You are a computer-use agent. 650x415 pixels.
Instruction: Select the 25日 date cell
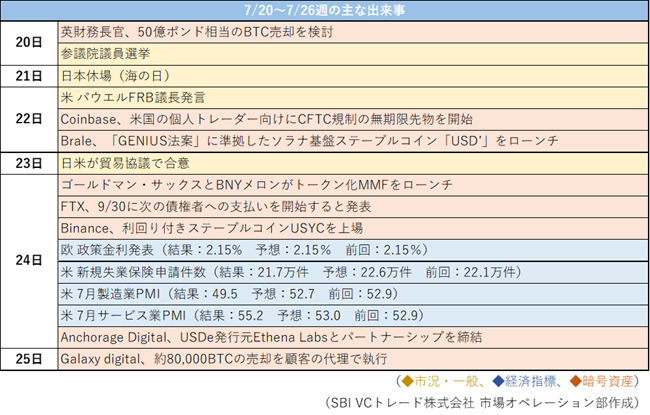click(29, 359)
